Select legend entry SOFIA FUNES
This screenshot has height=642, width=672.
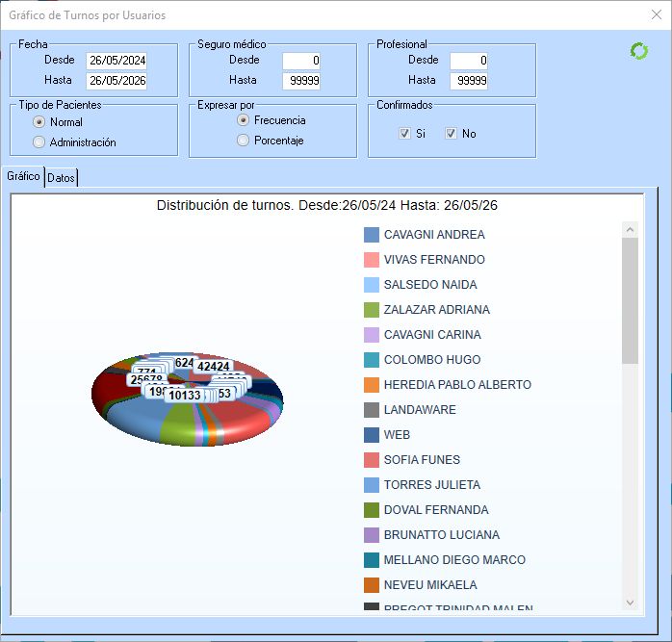pos(422,460)
